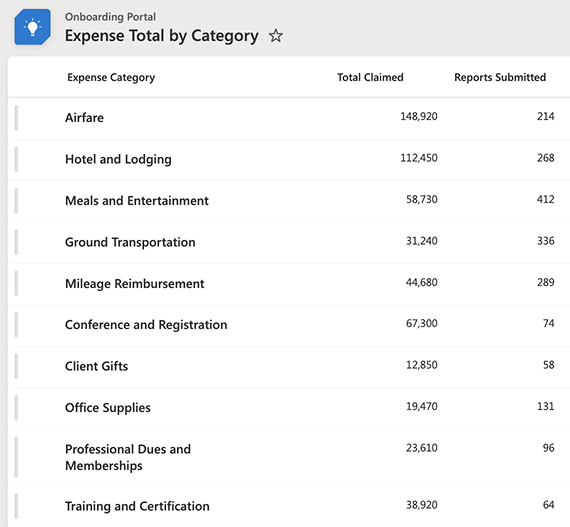Sort by Reports Submitted column header

tap(500, 77)
